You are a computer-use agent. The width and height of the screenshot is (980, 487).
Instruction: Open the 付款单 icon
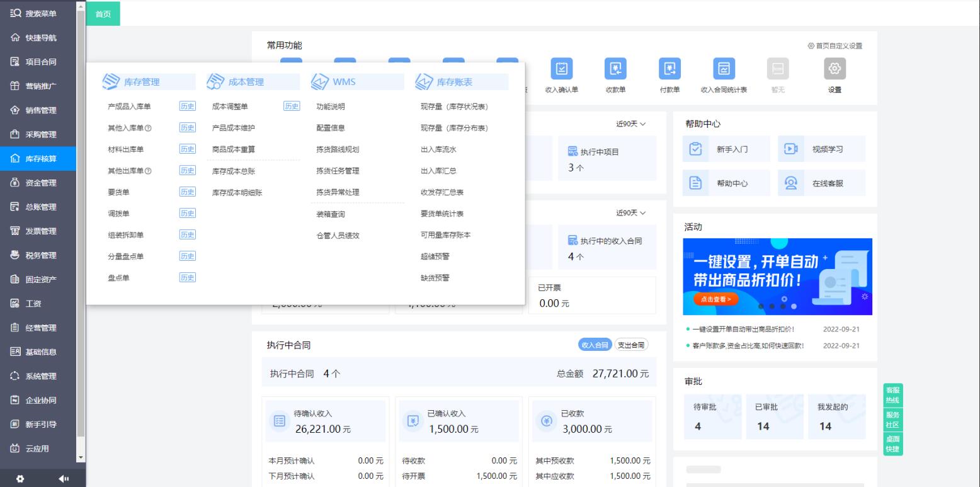[669, 76]
